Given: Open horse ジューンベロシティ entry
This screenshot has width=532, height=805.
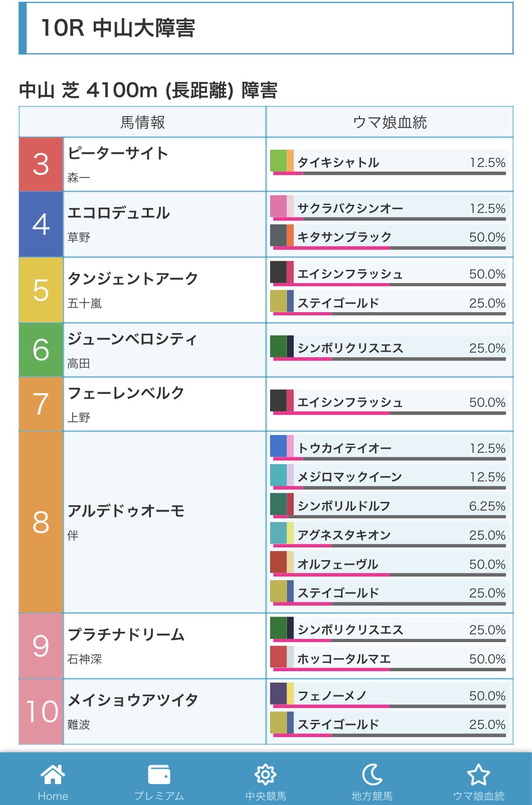Looking at the screenshot, I should 132,339.
